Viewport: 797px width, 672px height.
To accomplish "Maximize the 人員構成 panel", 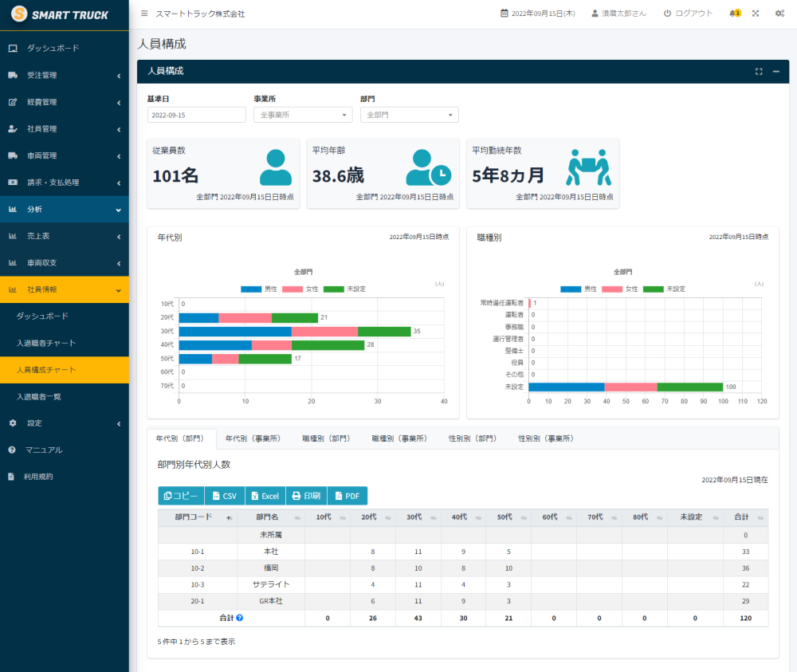I will [759, 72].
